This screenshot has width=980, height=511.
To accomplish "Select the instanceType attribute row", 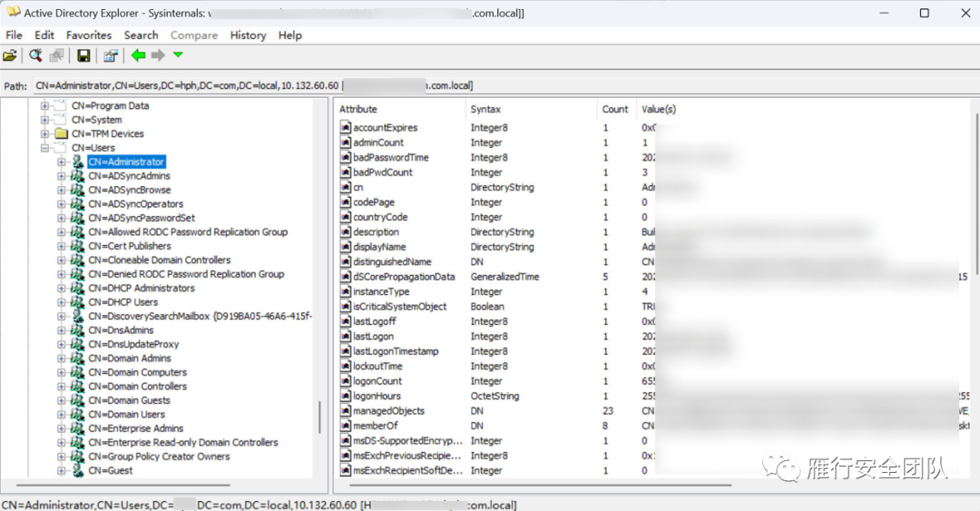I will [x=650, y=291].
